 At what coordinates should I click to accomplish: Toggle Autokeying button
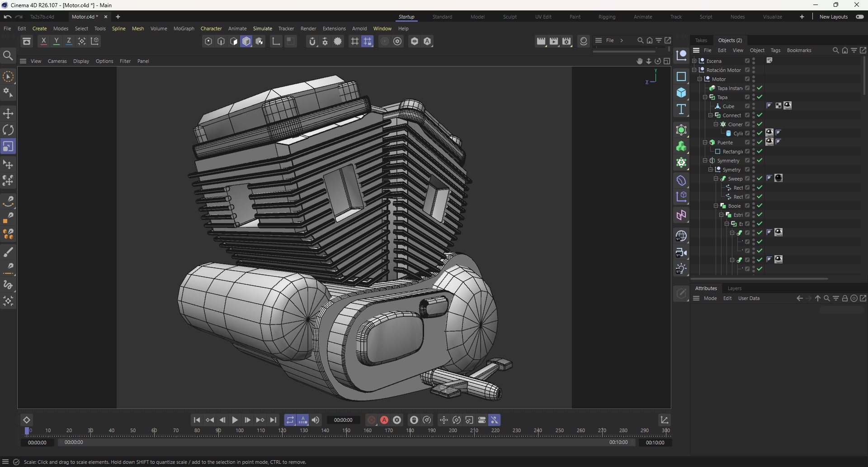point(384,420)
